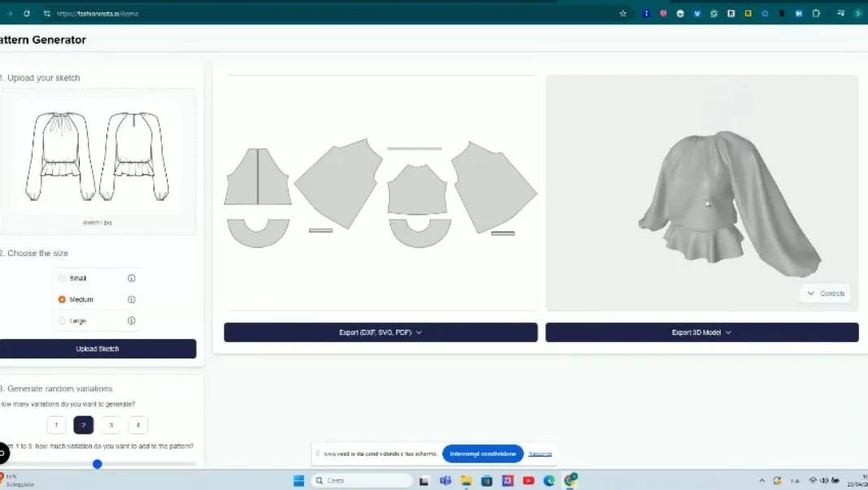This screenshot has height=490, width=868.
Task: Choose 1 variation to generate
Action: pyautogui.click(x=56, y=425)
